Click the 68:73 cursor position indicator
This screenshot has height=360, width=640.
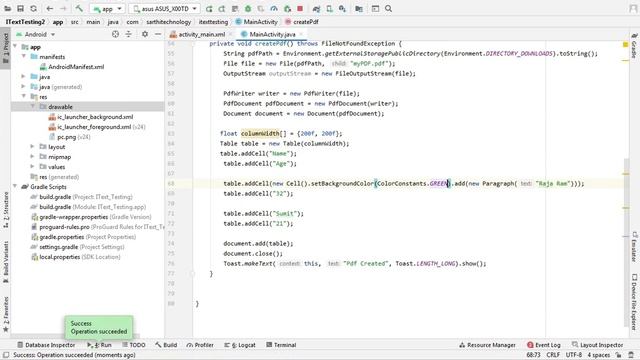(x=533, y=355)
